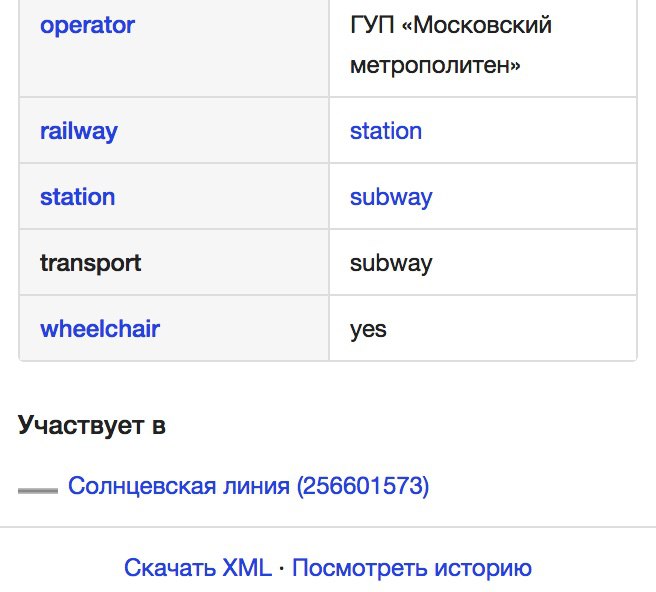The height and width of the screenshot is (592, 656).
Task: Click the blue subway value link
Action: click(391, 197)
